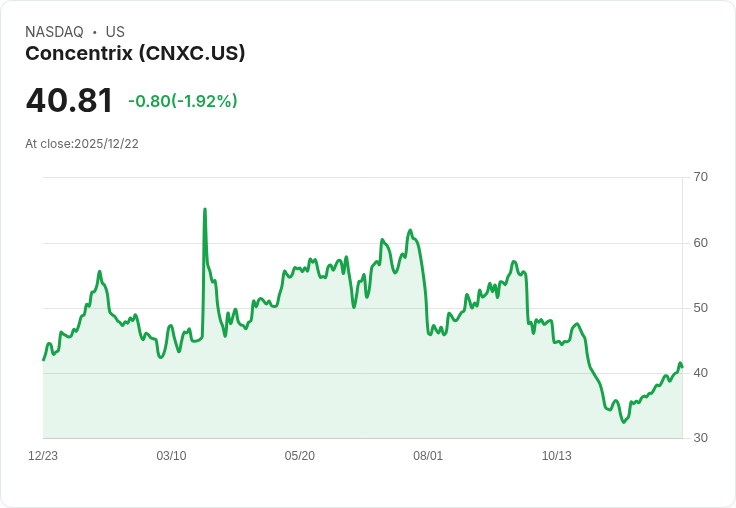Click the highest spike peak on chart
736x508 pixels.
205,210
